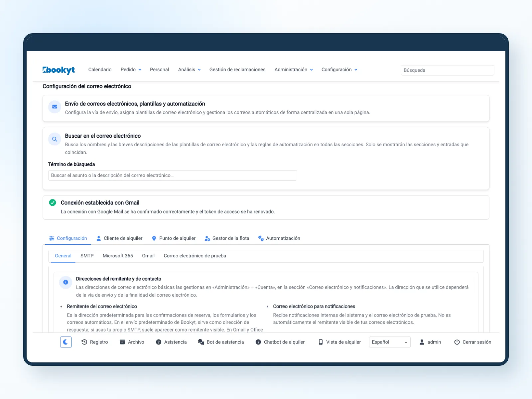This screenshot has width=532, height=399.
Task: Click the green checkmark connection icon
Action: coord(53,202)
